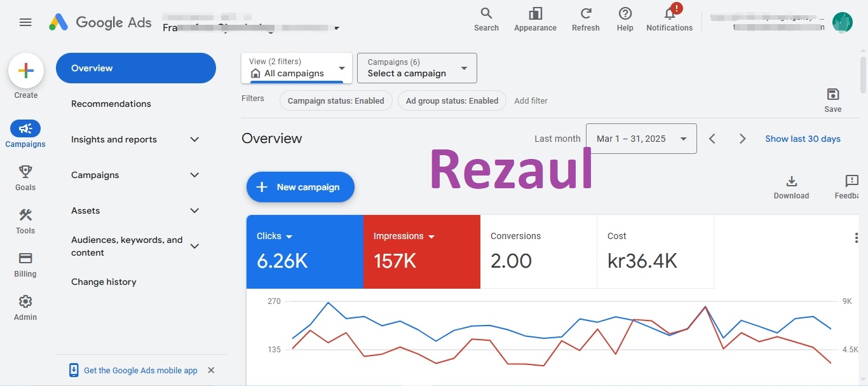
Task: Click the vertical page scrollbar
Action: tap(863, 76)
